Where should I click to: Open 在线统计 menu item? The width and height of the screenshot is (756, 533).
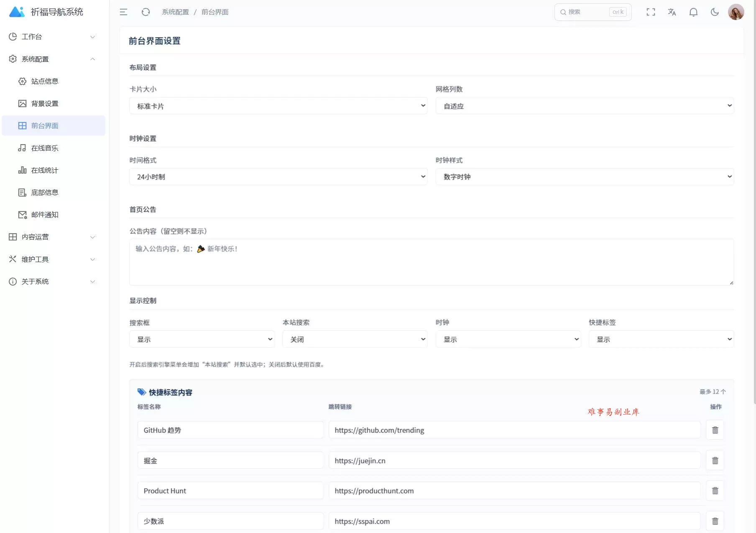click(x=54, y=170)
